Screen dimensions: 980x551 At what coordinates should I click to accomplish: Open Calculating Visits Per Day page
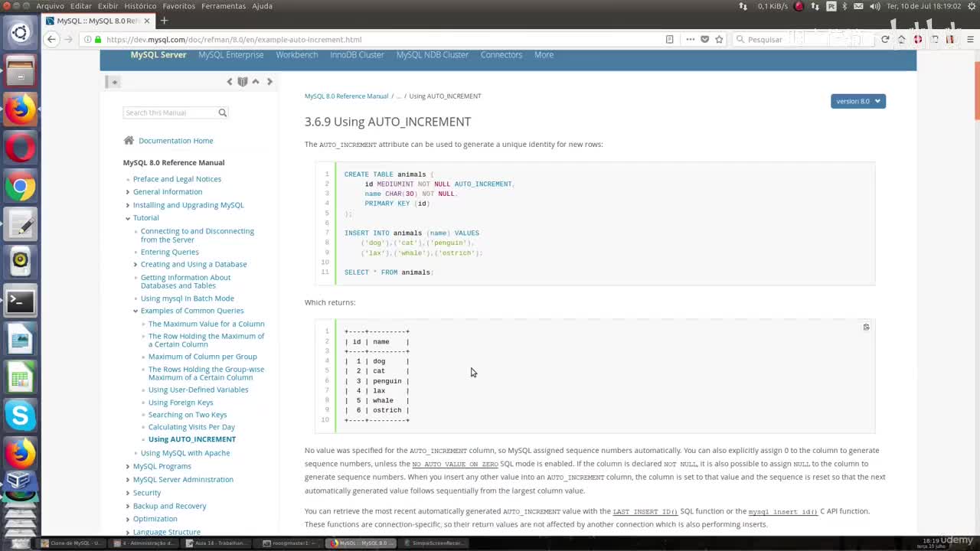coord(191,427)
